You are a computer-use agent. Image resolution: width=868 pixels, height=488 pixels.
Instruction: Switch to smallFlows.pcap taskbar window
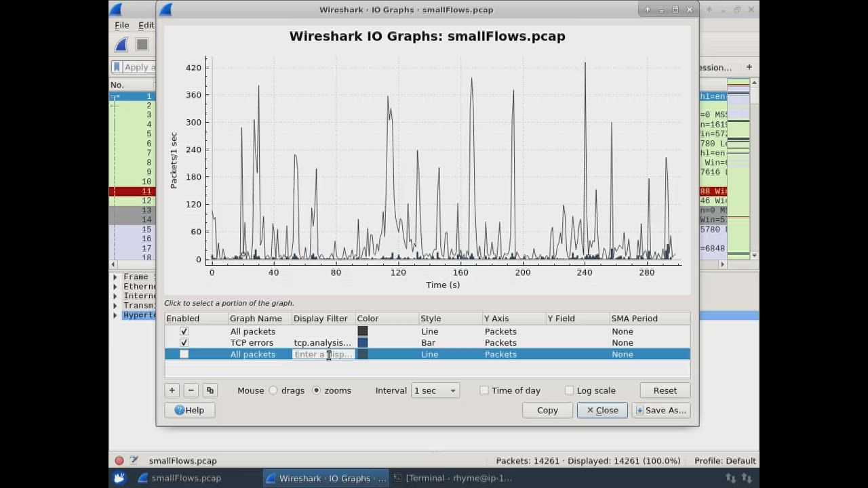click(180, 478)
